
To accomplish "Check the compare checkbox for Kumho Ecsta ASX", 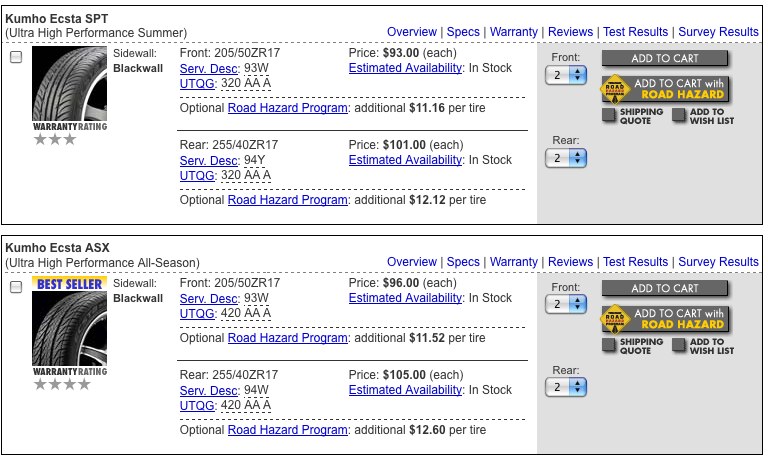I will (x=16, y=287).
